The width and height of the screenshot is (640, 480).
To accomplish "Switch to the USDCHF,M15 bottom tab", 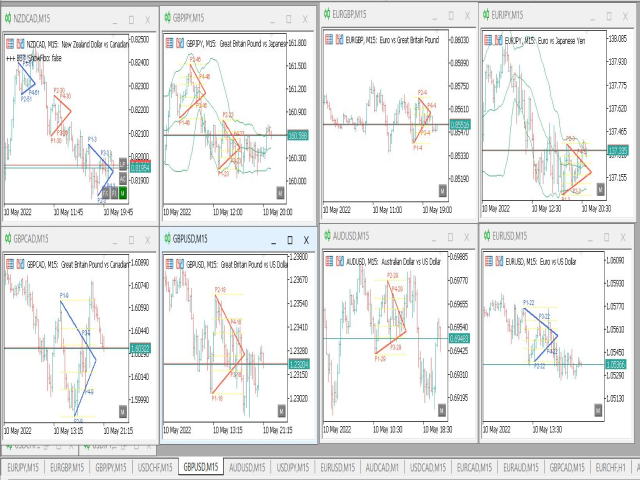I will pos(155,467).
